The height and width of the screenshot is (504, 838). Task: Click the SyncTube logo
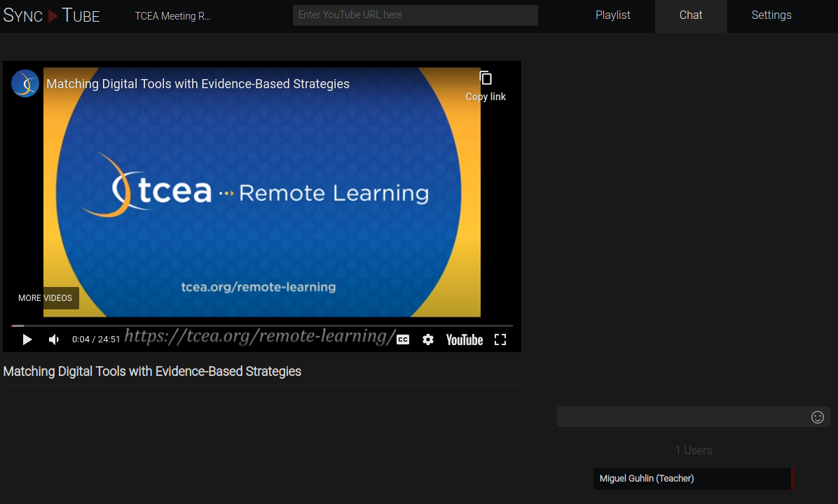point(51,15)
